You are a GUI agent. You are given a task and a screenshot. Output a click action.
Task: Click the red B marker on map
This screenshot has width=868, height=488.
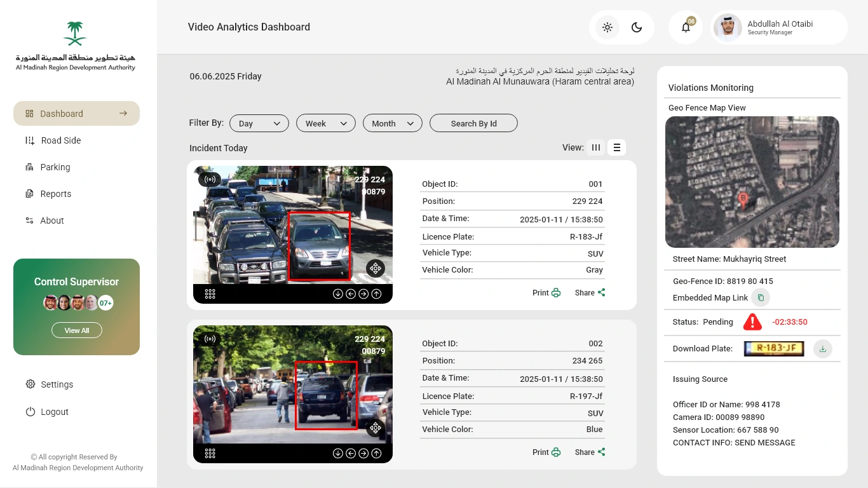click(x=743, y=200)
